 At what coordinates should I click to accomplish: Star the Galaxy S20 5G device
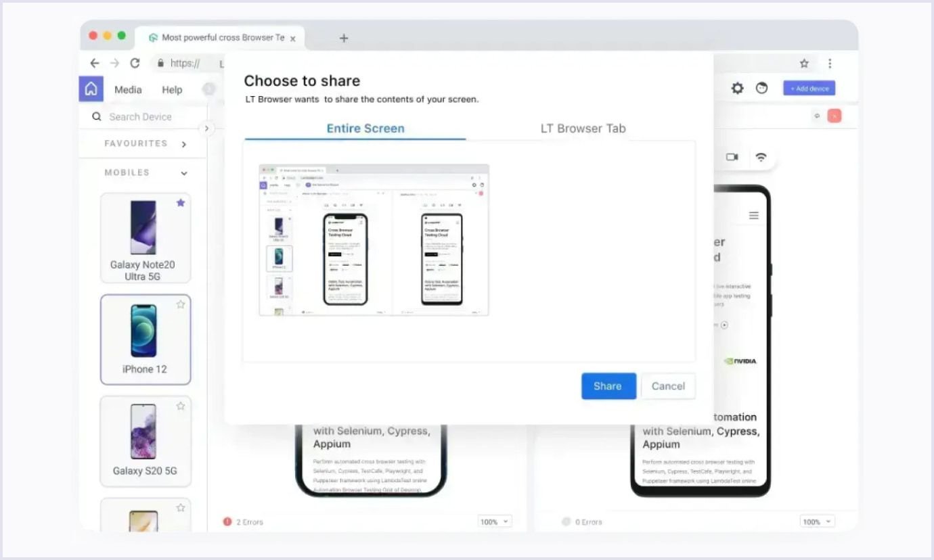point(181,406)
